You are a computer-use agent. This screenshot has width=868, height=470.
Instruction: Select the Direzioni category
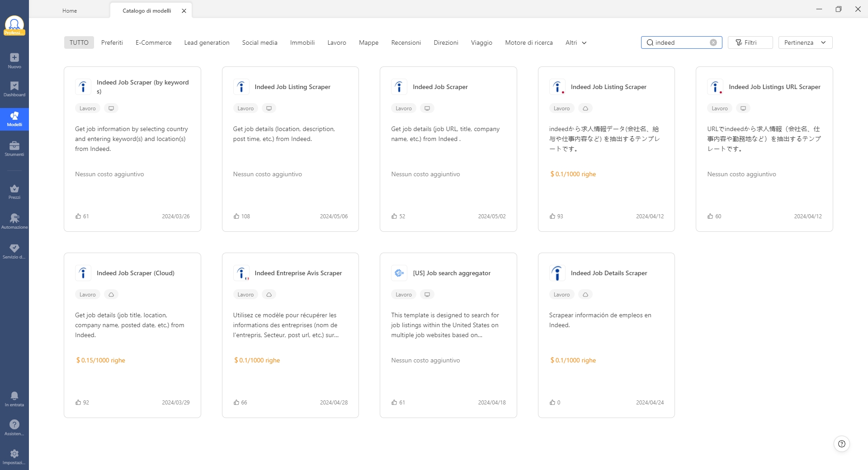(446, 42)
